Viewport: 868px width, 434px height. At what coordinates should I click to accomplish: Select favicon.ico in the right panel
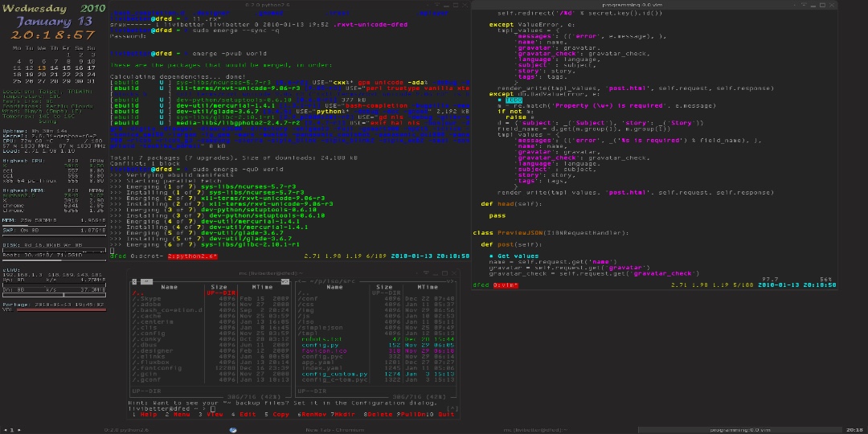pos(325,350)
